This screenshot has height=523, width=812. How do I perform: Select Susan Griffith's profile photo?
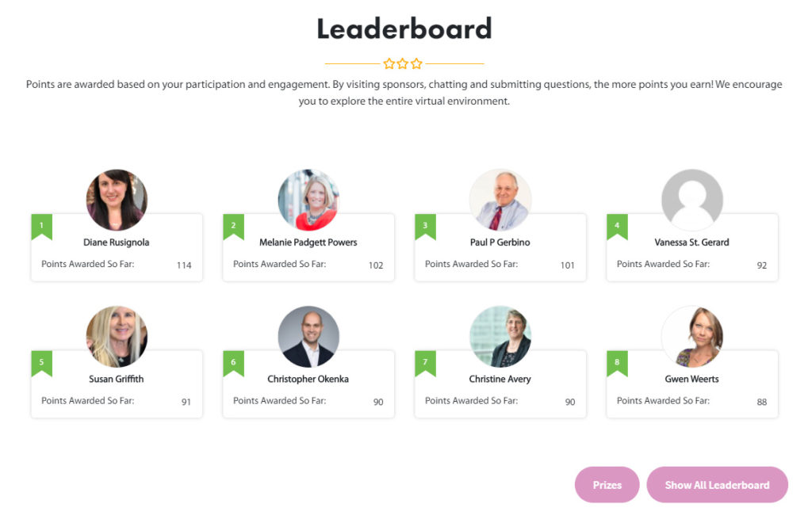pyautogui.click(x=117, y=336)
